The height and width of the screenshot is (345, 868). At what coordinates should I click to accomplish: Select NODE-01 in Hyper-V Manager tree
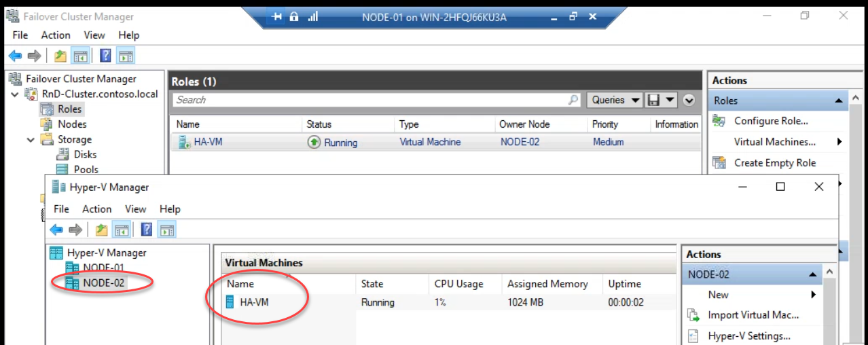point(103,268)
